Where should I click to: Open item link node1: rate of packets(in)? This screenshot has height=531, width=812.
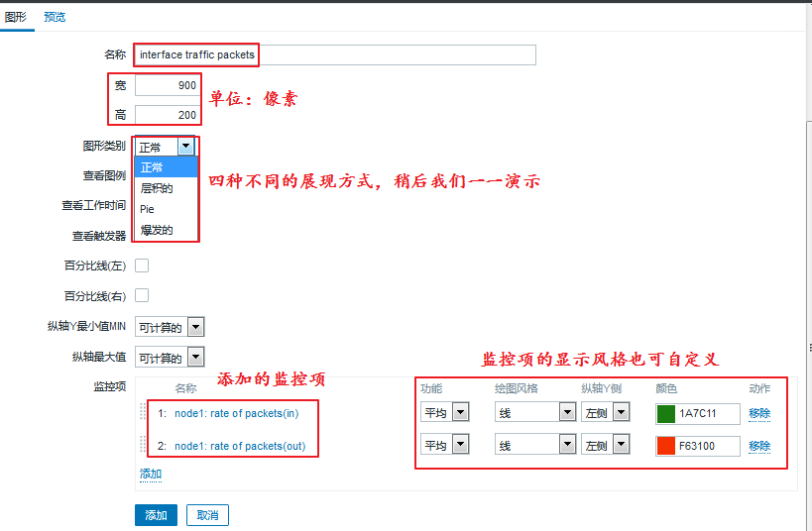[x=237, y=413]
